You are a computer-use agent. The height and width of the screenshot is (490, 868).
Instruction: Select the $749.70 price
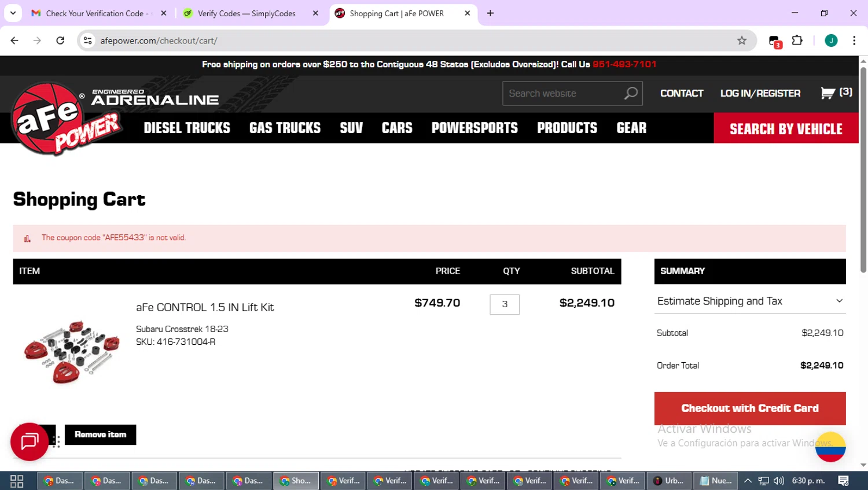(437, 303)
